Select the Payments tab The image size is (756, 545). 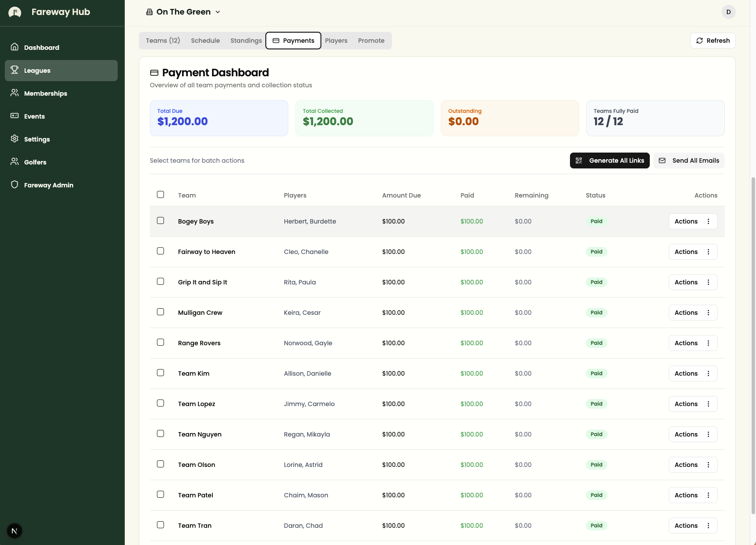click(x=293, y=41)
